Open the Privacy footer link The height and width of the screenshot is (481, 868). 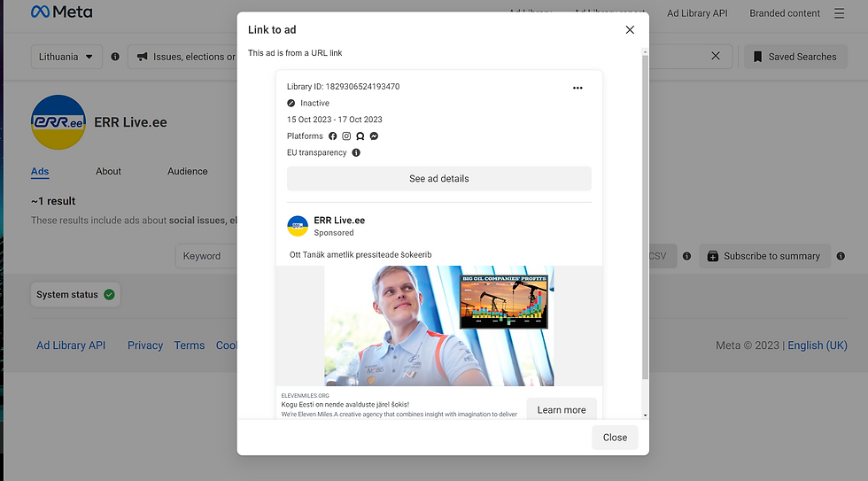click(145, 345)
